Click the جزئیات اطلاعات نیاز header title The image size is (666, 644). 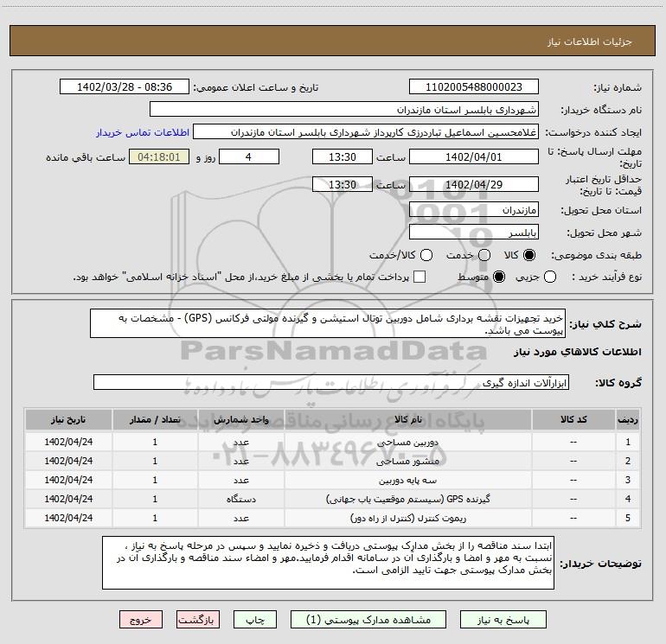point(589,41)
